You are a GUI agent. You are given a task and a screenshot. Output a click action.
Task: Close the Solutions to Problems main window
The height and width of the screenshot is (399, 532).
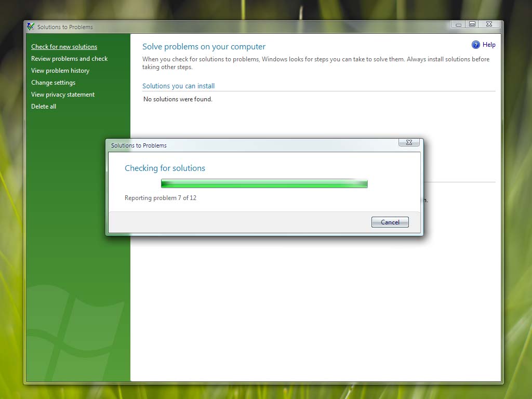pos(489,24)
